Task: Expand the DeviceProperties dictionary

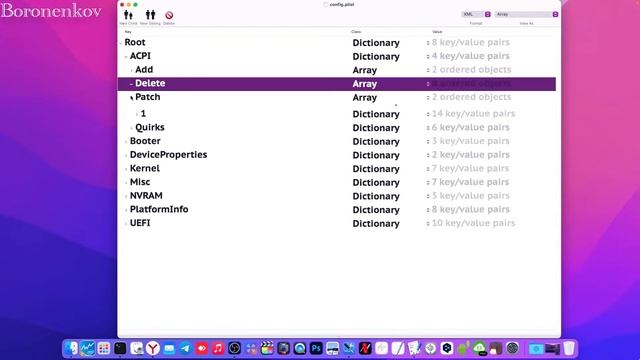Action: coord(126,155)
